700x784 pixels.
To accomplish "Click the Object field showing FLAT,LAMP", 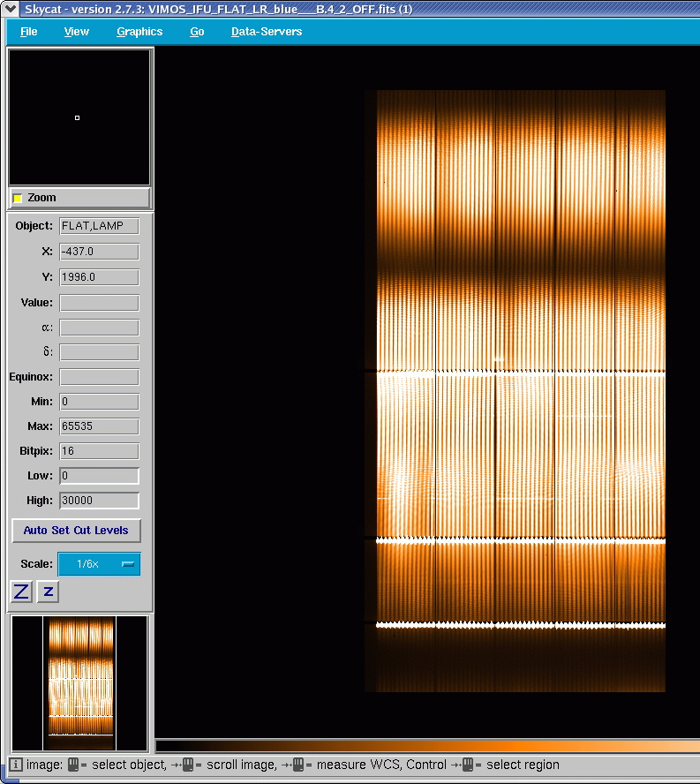I will 99,226.
